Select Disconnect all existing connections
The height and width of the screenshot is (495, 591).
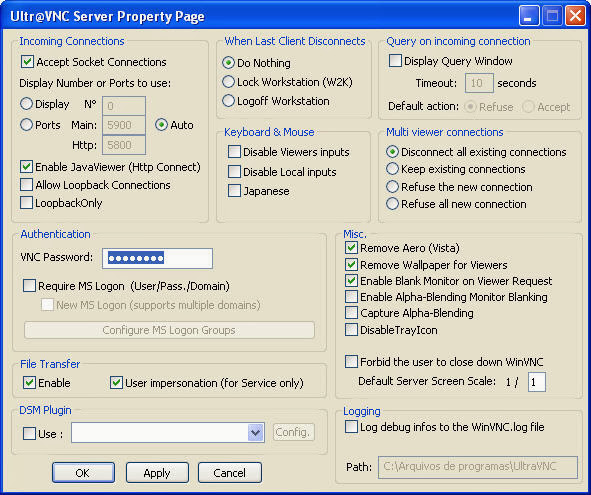[392, 152]
